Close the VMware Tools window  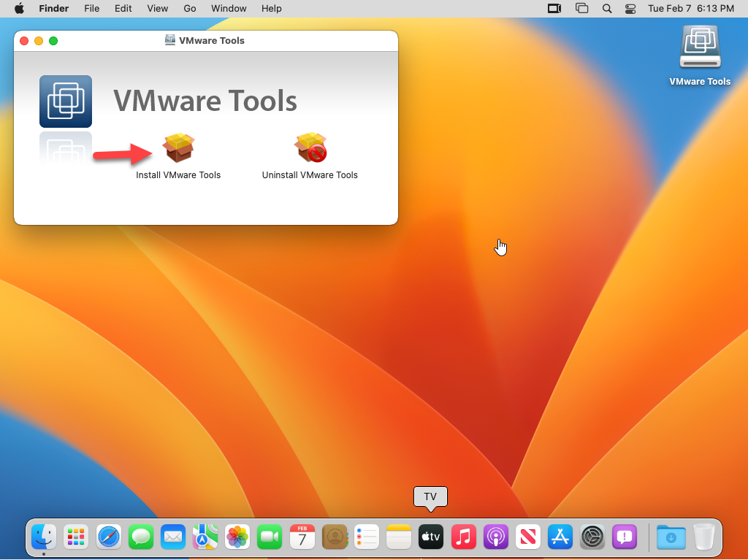point(24,41)
